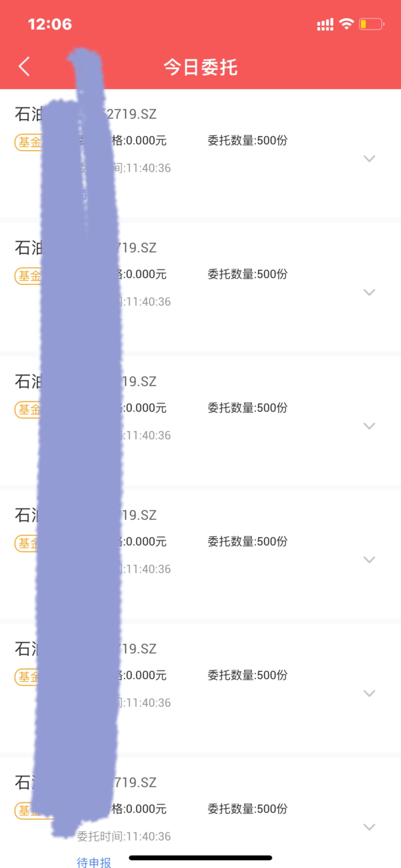The width and height of the screenshot is (401, 868).
Task: Tap the first order's 委托数量:500份 text
Action: coord(247,140)
